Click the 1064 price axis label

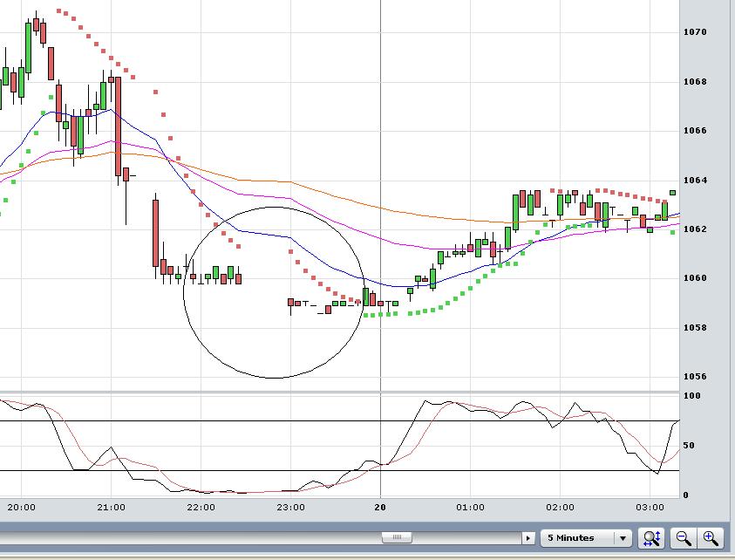pos(695,180)
